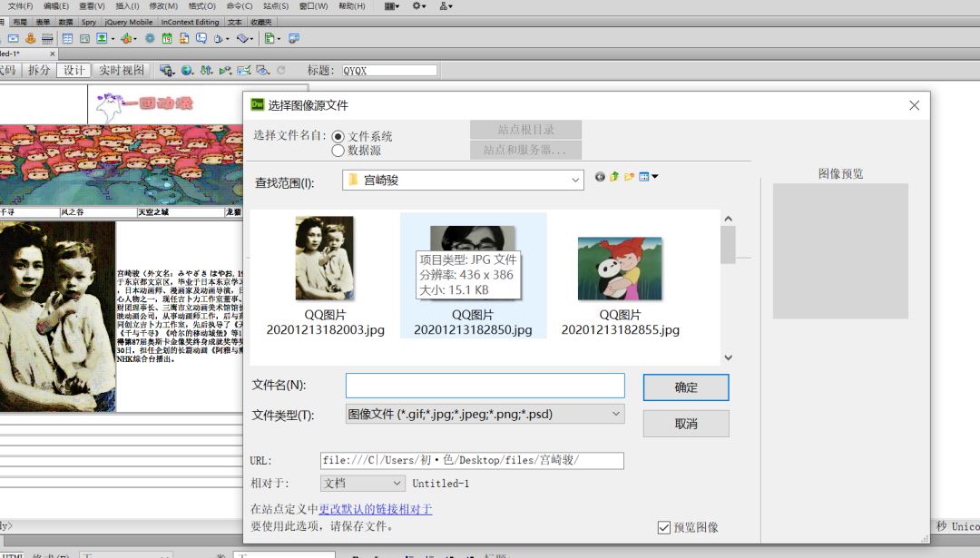Open the 文件(F) menu

click(x=21, y=6)
